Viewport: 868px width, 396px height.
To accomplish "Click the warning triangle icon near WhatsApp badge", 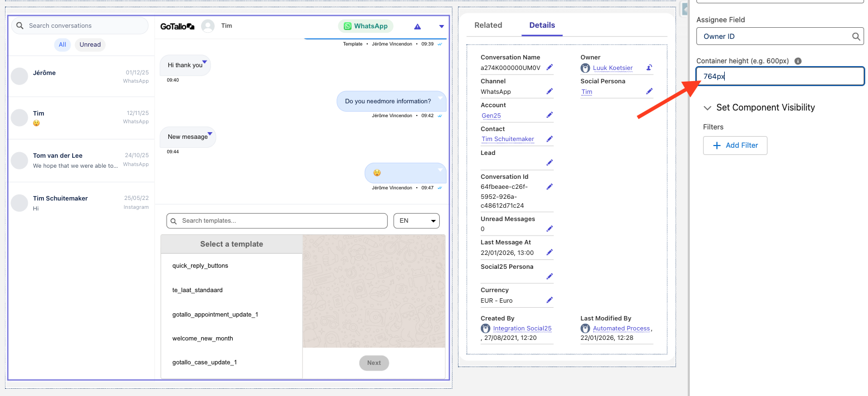I will tap(417, 26).
